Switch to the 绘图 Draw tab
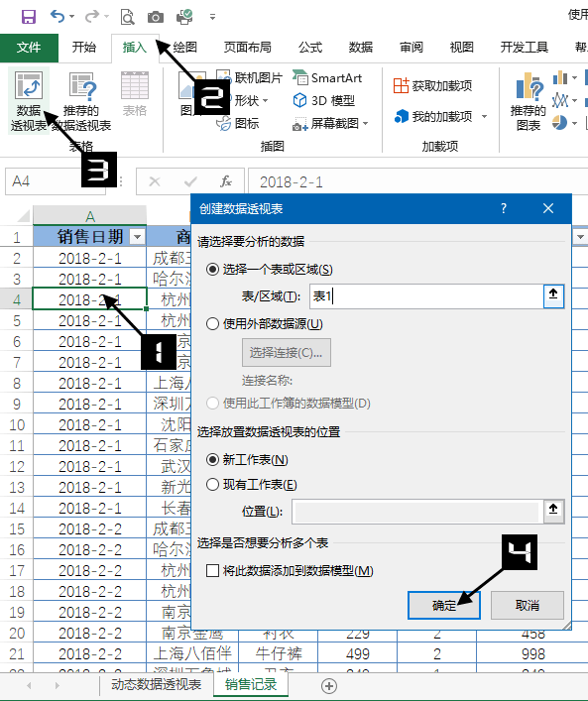588x701 pixels. pos(185,48)
